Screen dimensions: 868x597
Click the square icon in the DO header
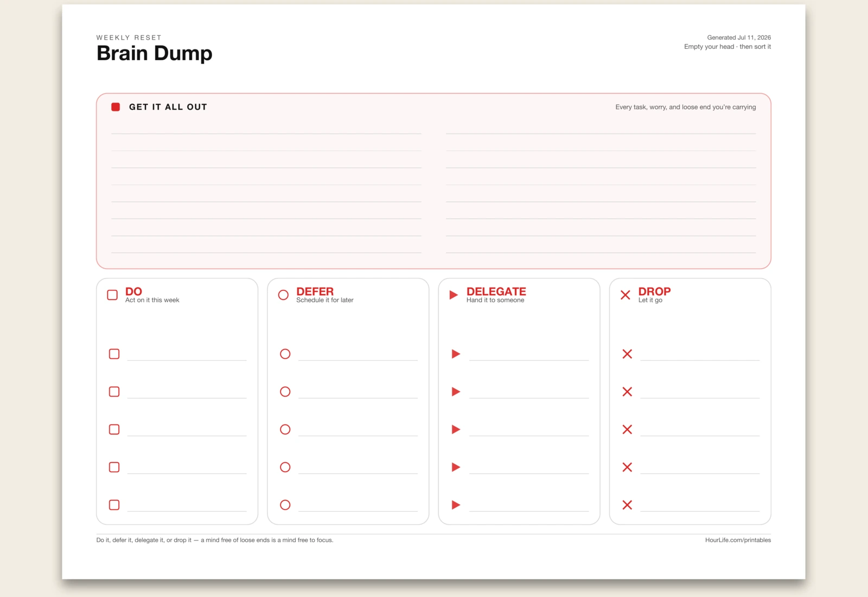[112, 295]
